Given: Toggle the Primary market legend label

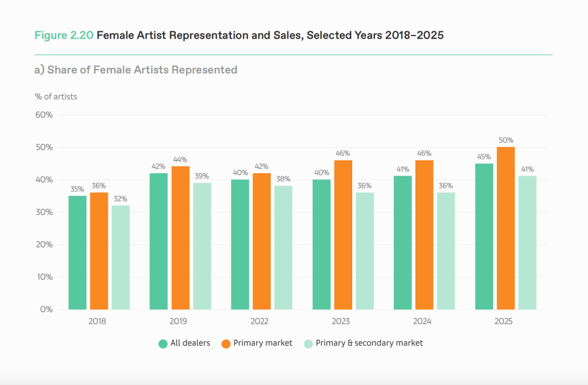Looking at the screenshot, I should pos(263,343).
